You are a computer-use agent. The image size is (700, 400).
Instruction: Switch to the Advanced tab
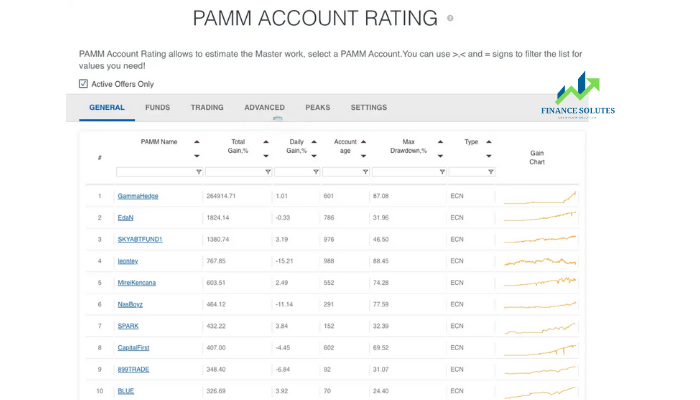pyautogui.click(x=264, y=108)
